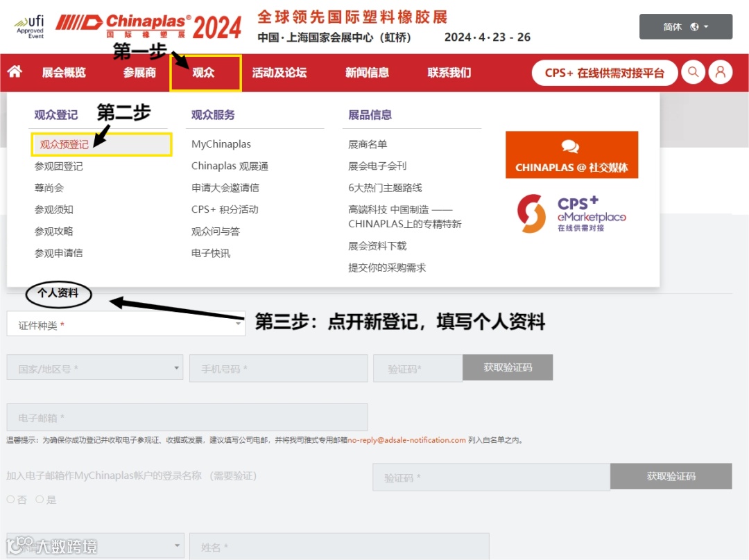Open MyChinaplas link

coord(221,144)
